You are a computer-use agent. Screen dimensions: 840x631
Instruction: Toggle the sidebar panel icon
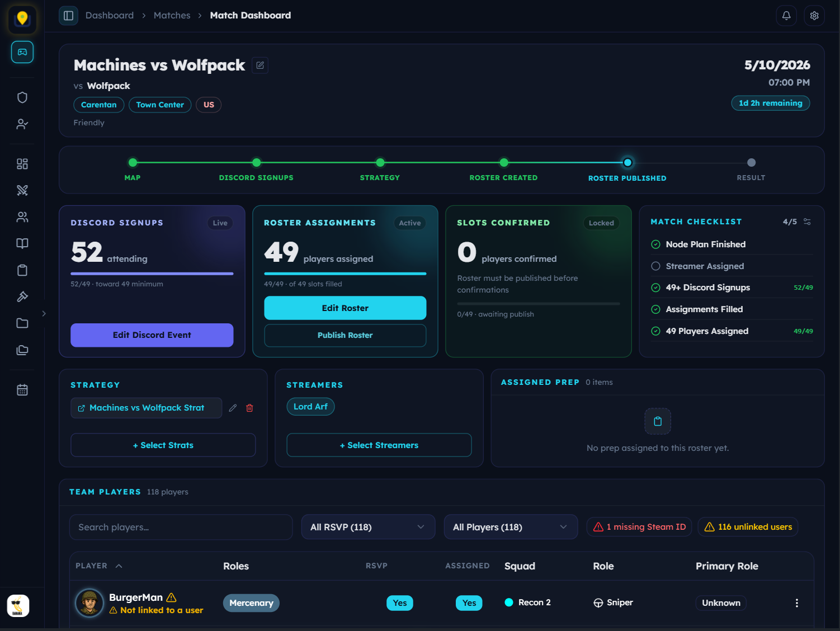pos(68,16)
